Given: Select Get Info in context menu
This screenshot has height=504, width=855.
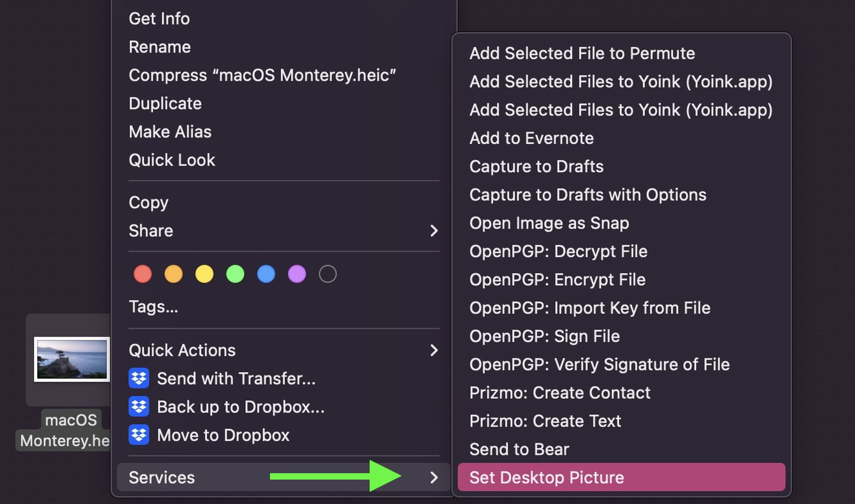Looking at the screenshot, I should 159,19.
